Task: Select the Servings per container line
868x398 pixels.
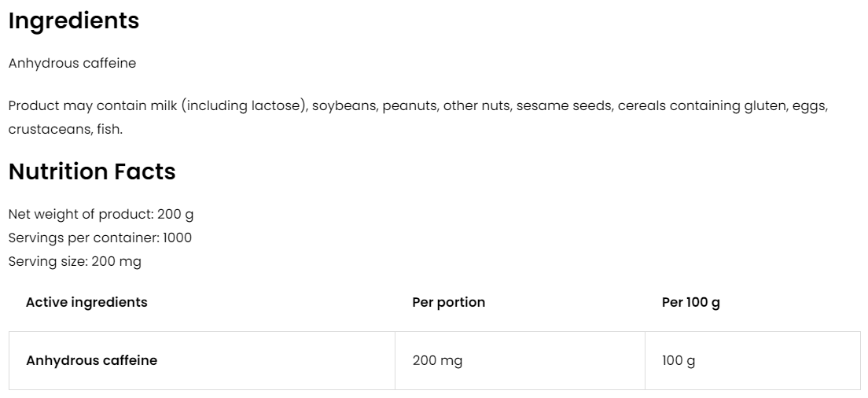Action: click(x=100, y=238)
